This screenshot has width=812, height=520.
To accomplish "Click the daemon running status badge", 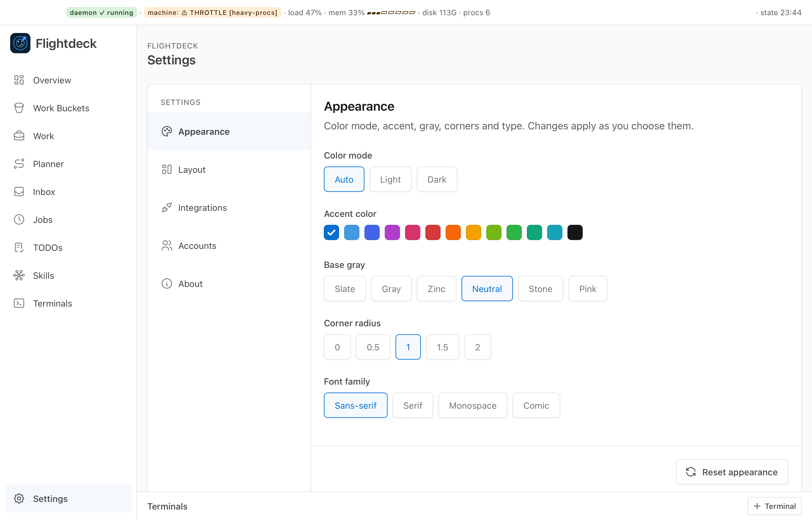I will [x=101, y=12].
